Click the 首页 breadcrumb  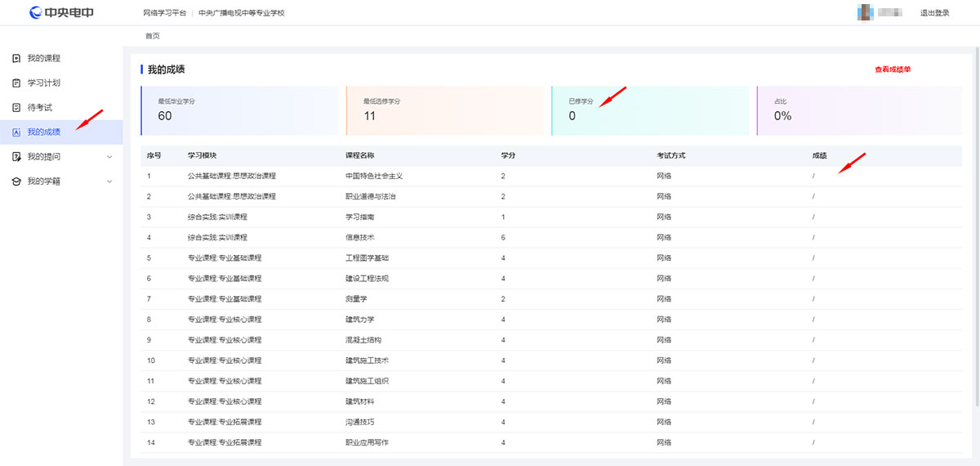point(153,36)
